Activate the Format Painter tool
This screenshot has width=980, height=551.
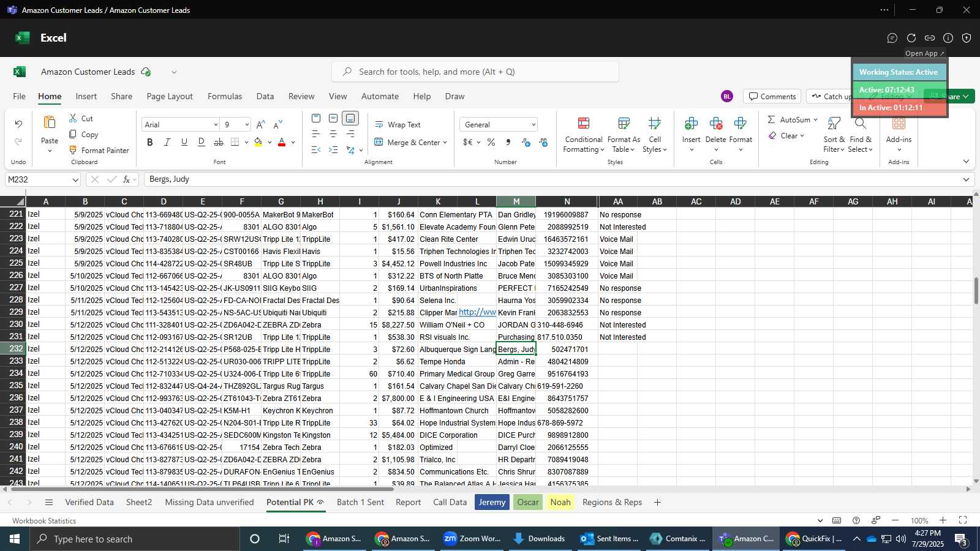pos(99,150)
